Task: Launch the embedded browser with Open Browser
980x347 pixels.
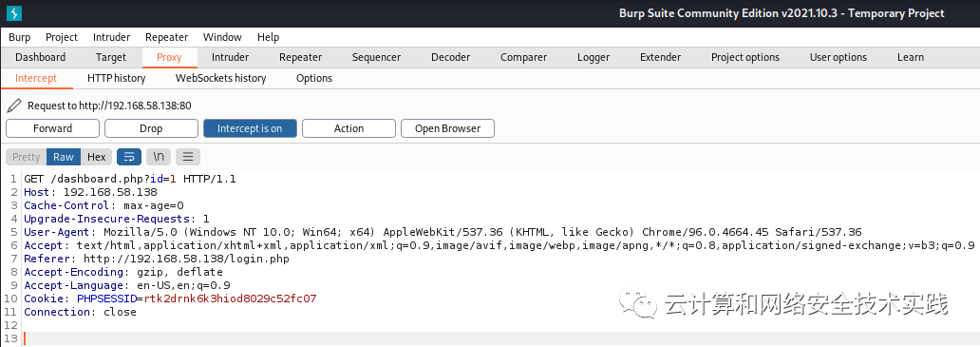Action: [447, 128]
